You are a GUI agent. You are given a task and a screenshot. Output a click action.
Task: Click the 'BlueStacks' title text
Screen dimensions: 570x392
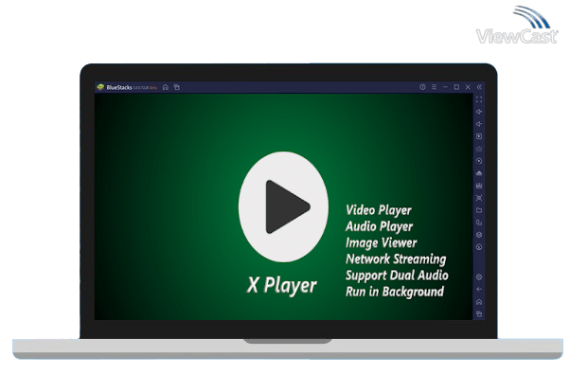pyautogui.click(x=119, y=88)
